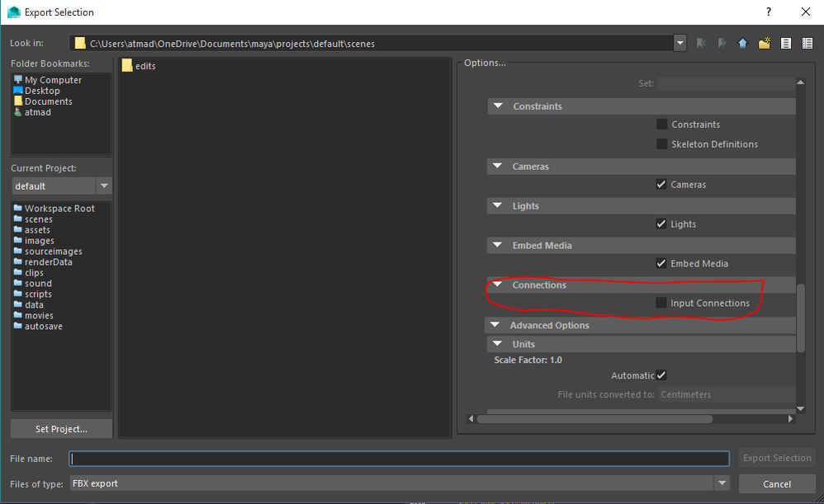
Task: Click the Set Project button
Action: point(60,428)
